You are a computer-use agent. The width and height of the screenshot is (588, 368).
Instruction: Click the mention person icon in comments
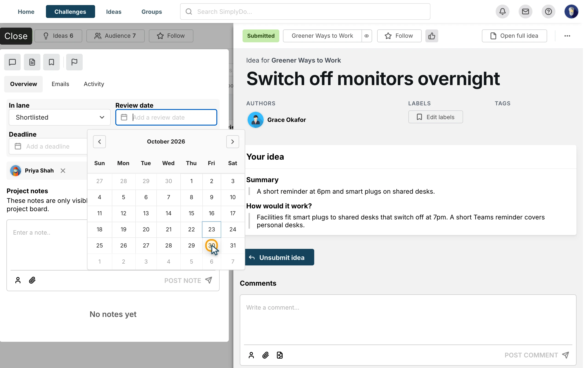point(251,355)
